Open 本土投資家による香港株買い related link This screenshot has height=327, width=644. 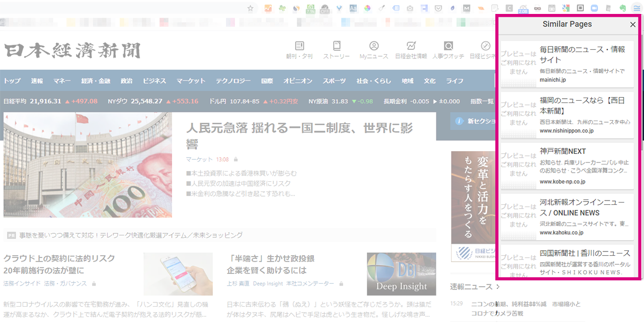pyautogui.click(x=241, y=173)
